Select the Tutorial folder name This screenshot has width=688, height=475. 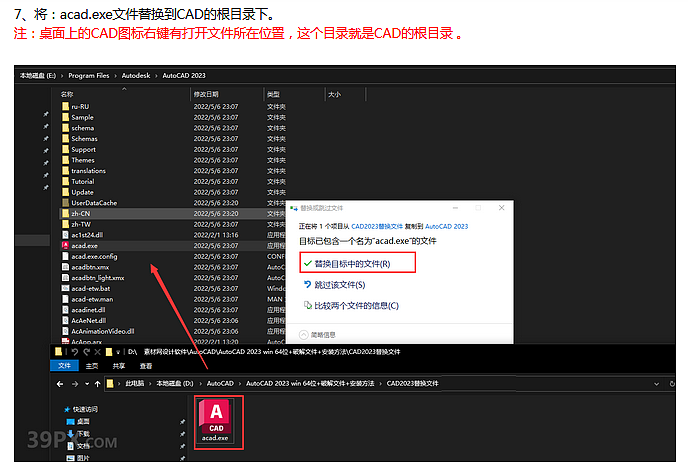[x=83, y=182]
